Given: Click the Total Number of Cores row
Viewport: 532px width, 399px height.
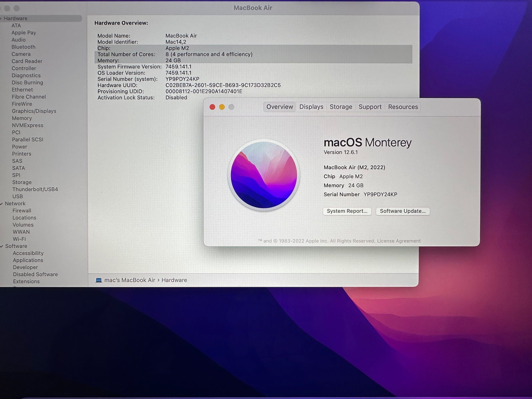Looking at the screenshot, I should coord(253,54).
